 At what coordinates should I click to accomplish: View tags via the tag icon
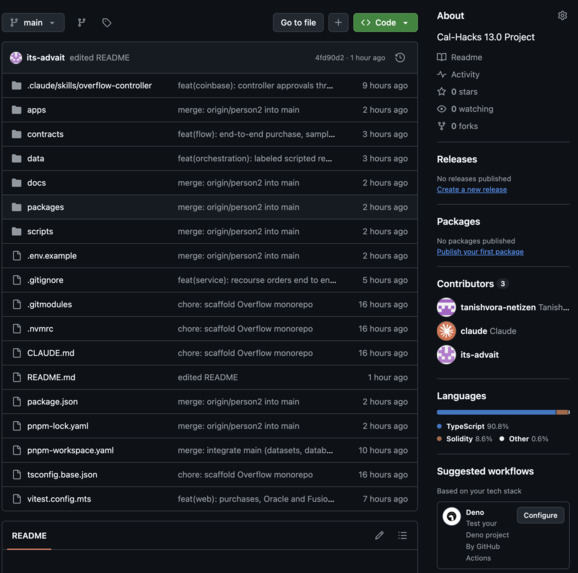[107, 22]
